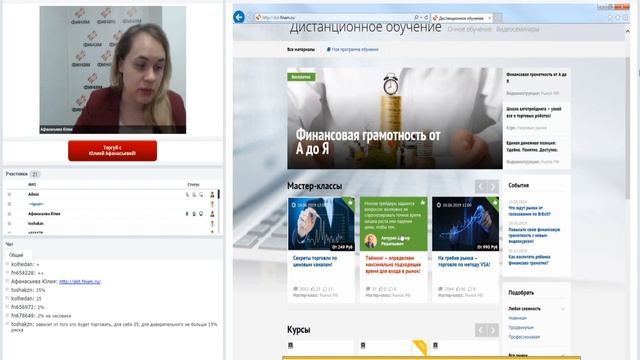640x360 pixels.
Task: Select the toshakzn participant row
Action: click(x=111, y=224)
